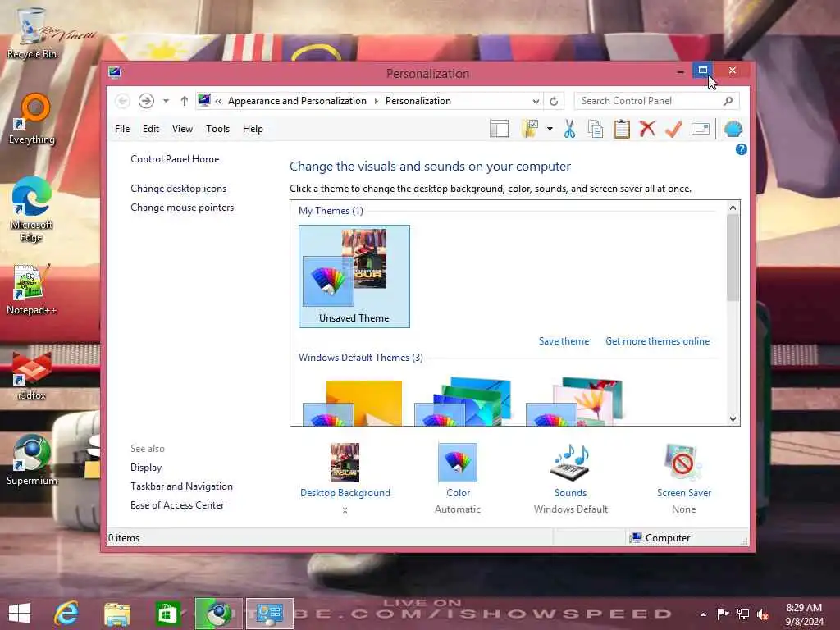Open Ease of Access Center link
The width and height of the screenshot is (840, 630).
point(177,505)
